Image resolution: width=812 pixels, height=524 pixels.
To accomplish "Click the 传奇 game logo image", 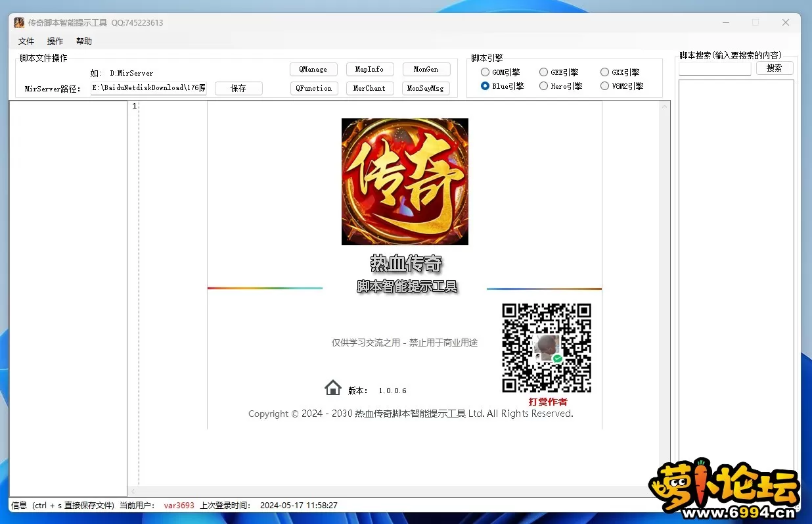I will pos(405,181).
